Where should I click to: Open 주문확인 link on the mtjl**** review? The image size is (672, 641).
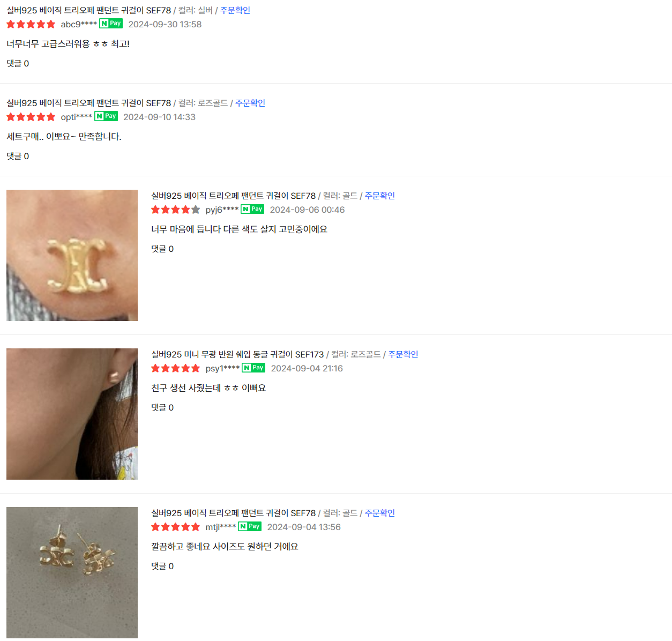click(380, 513)
